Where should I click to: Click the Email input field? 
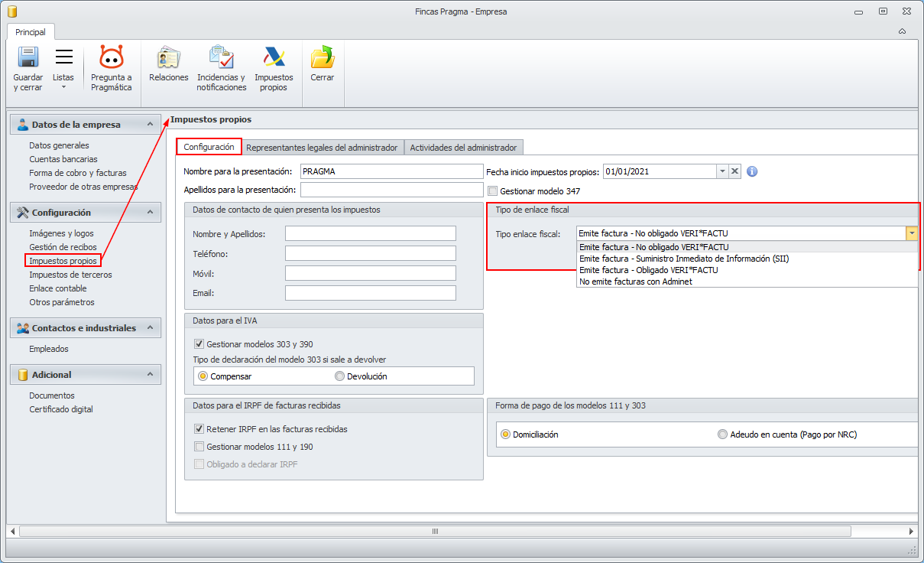371,293
